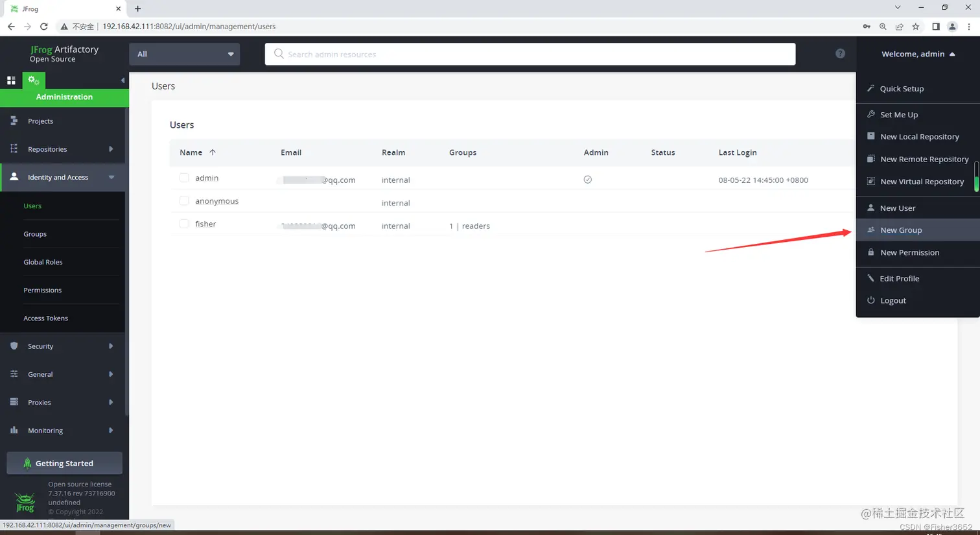Tick the checkbox for user fisher

(x=184, y=224)
